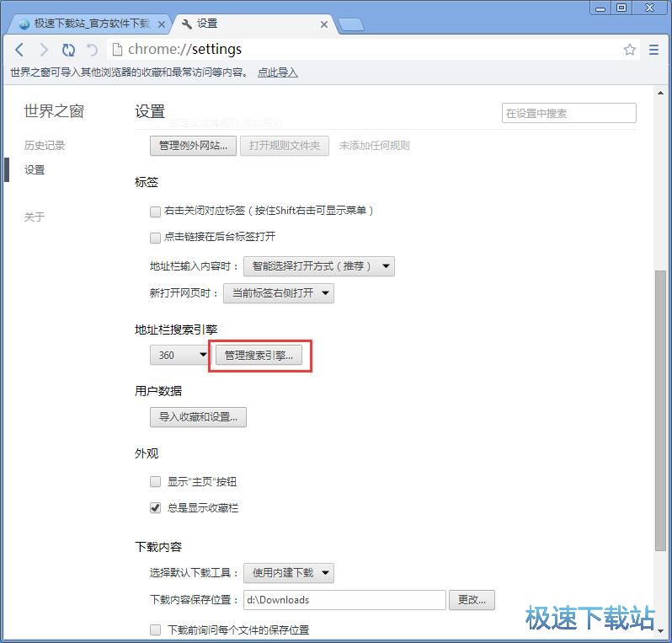672x643 pixels.
Task: Click 管理例外网站 button
Action: point(193,146)
